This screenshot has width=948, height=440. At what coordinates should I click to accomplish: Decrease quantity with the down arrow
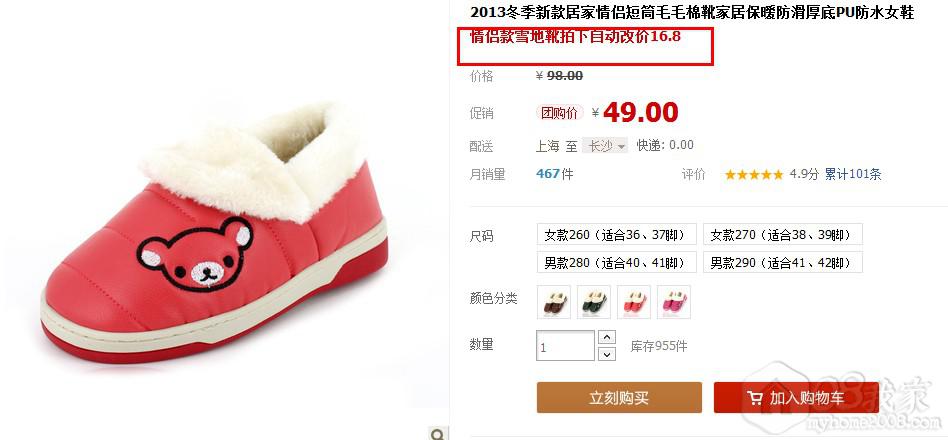point(607,354)
